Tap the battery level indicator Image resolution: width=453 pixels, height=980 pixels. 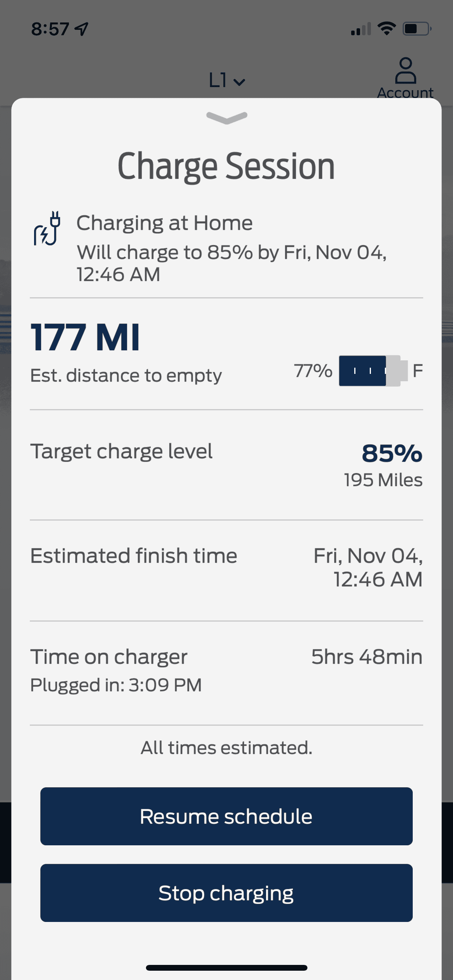pos(373,371)
